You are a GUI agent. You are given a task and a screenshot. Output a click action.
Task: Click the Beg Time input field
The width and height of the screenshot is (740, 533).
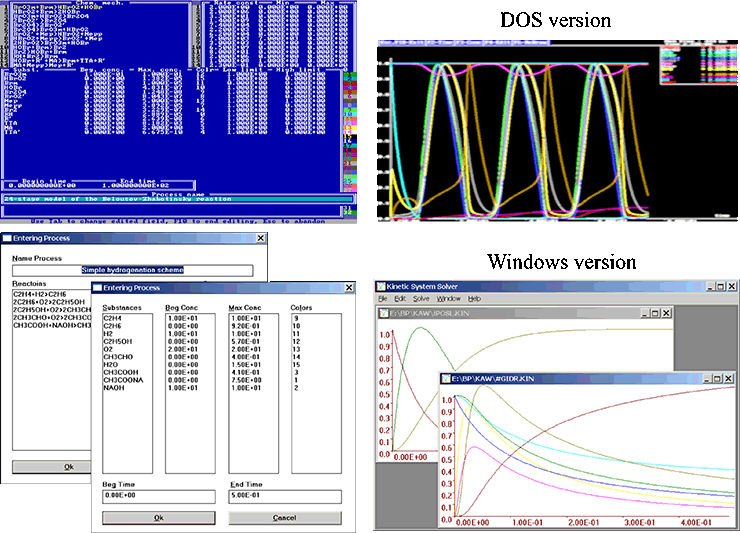coord(158,496)
